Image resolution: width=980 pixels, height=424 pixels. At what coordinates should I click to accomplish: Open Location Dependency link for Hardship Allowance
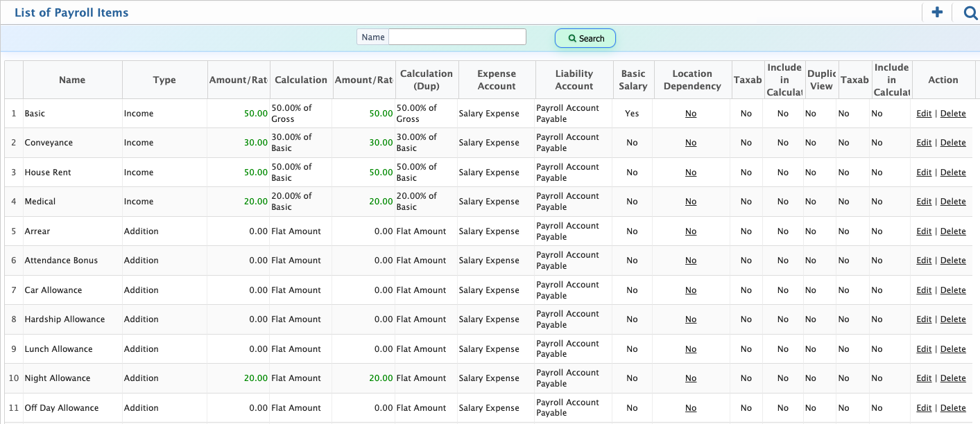(691, 319)
